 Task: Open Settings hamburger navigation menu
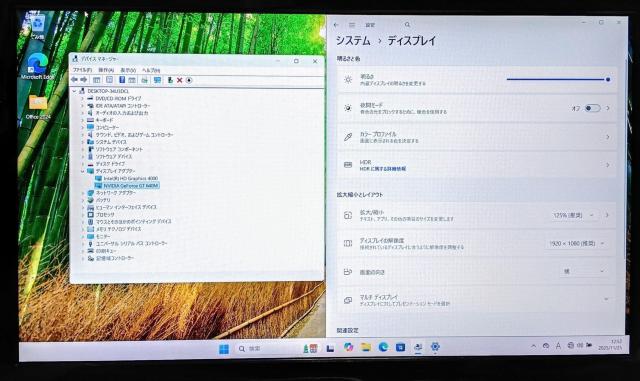[352, 25]
